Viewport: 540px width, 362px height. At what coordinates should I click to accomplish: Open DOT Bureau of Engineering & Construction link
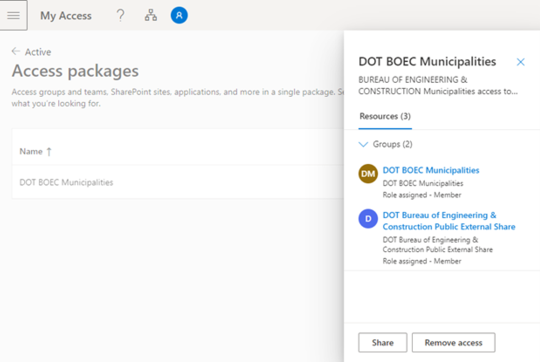(449, 221)
